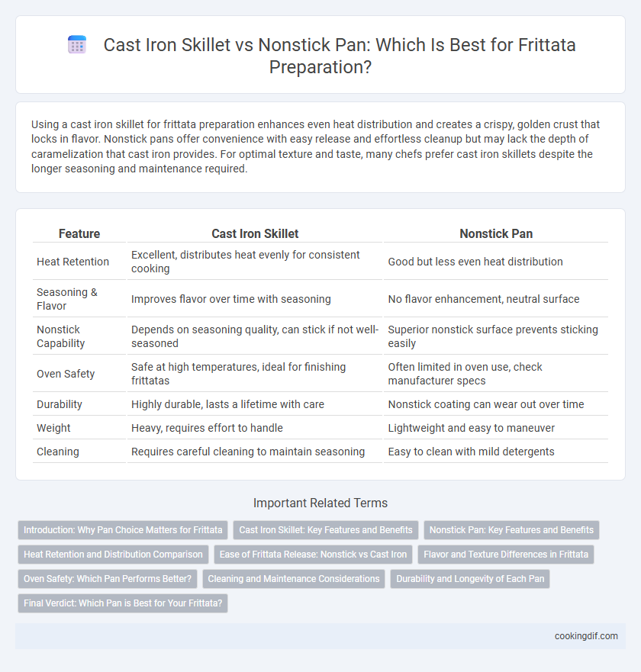Click the 'Oven Safety' row label

point(66,374)
